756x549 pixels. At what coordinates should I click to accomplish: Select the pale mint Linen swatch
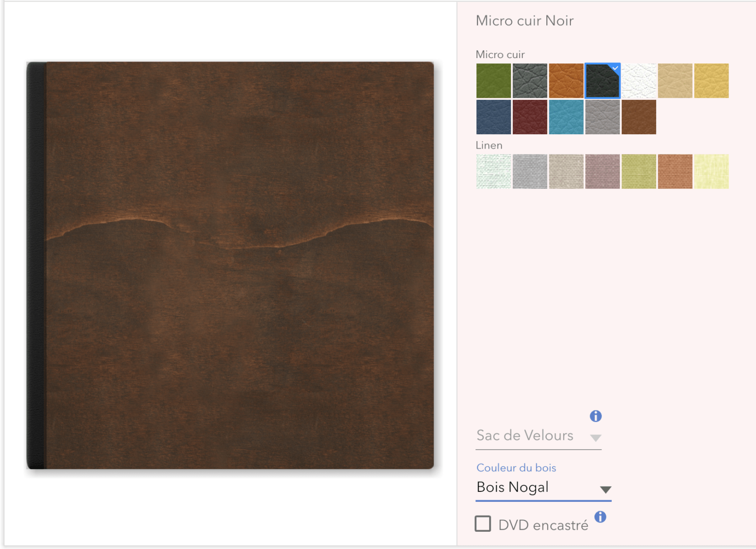pos(493,172)
